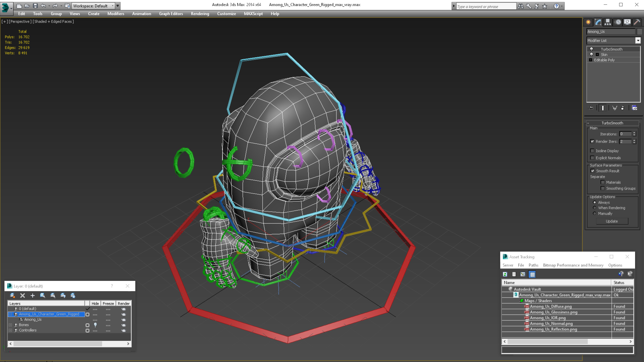
Task: Click object color swatch beside Among_Us name
Action: coord(639,32)
